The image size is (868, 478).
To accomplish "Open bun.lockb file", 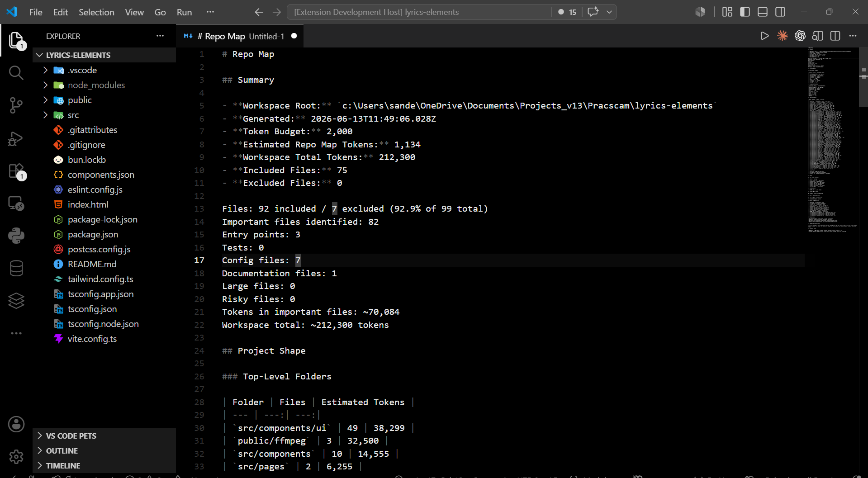I will 104,160.
